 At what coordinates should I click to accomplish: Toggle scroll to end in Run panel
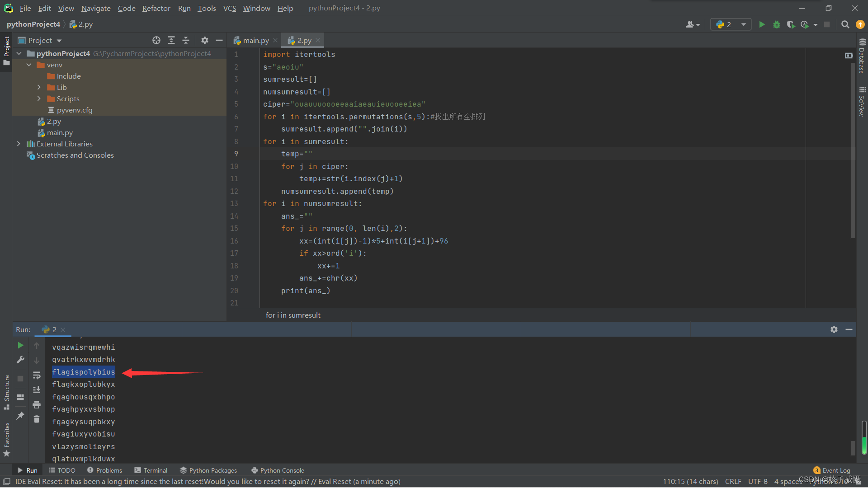37,389
